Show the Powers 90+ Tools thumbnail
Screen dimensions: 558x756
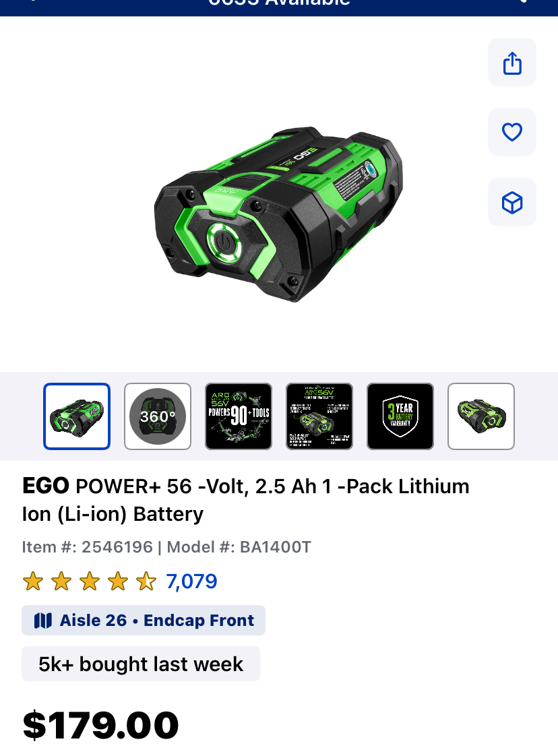(x=239, y=416)
